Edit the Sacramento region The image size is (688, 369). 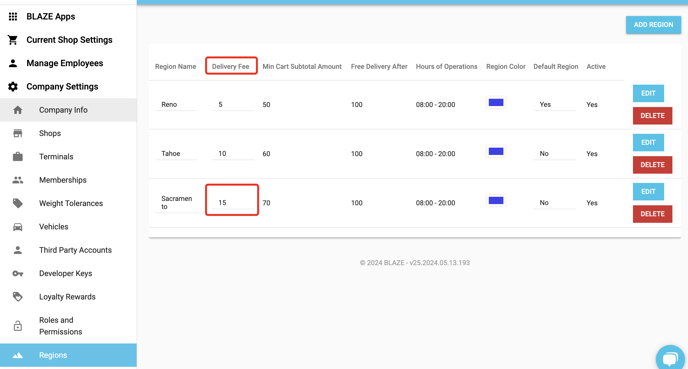click(648, 192)
